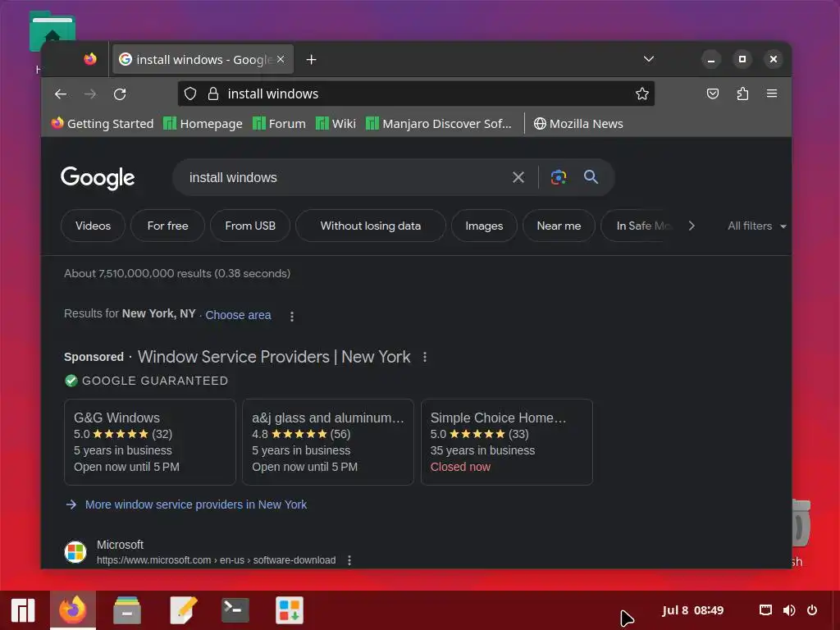
Task: Open the software store icon in taskbar
Action: [290, 610]
